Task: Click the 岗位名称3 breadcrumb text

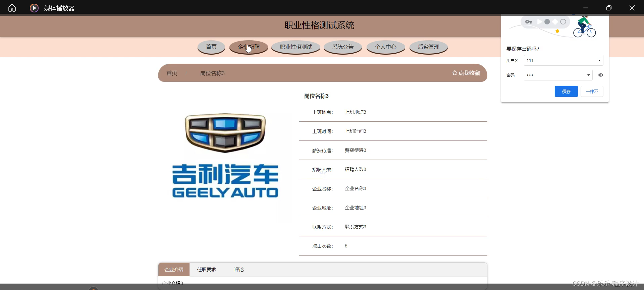Action: tap(212, 73)
